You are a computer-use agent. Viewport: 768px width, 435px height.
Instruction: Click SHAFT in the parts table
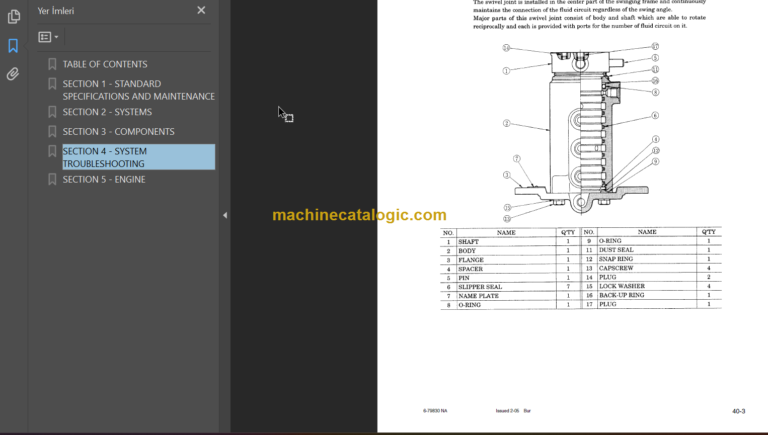coord(468,242)
